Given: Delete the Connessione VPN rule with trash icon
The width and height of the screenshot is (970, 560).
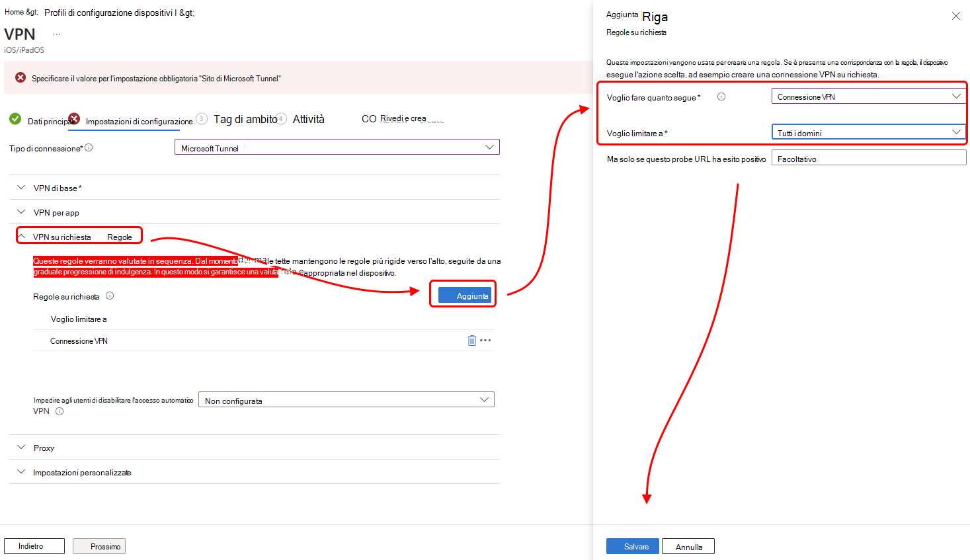Looking at the screenshot, I should click(x=471, y=340).
